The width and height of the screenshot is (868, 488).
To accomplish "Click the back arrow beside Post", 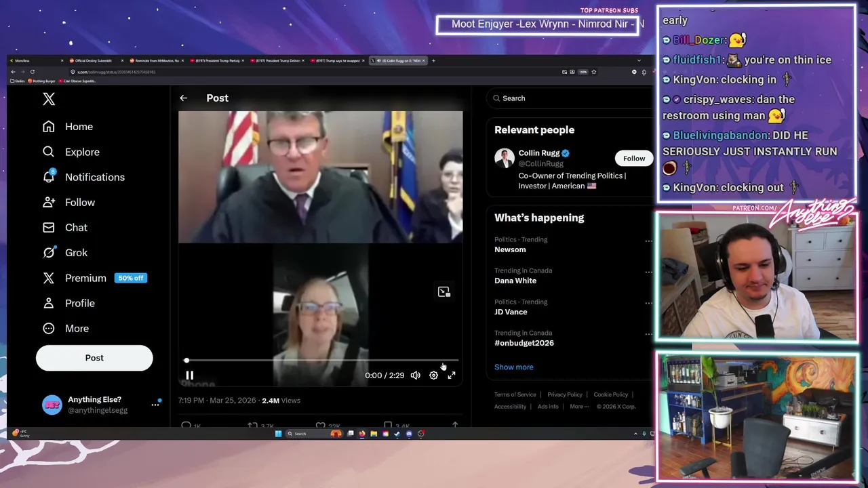I will [x=183, y=98].
